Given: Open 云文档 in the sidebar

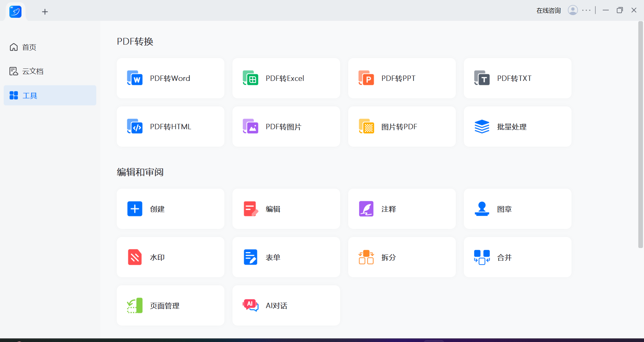Looking at the screenshot, I should pos(50,71).
